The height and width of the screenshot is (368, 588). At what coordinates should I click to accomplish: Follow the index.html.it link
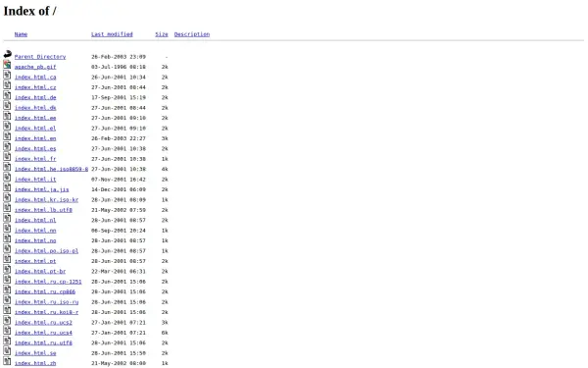coord(35,180)
